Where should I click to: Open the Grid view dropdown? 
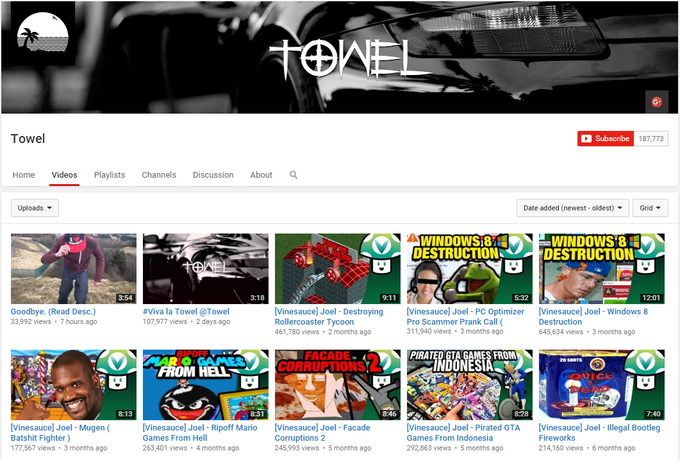650,208
